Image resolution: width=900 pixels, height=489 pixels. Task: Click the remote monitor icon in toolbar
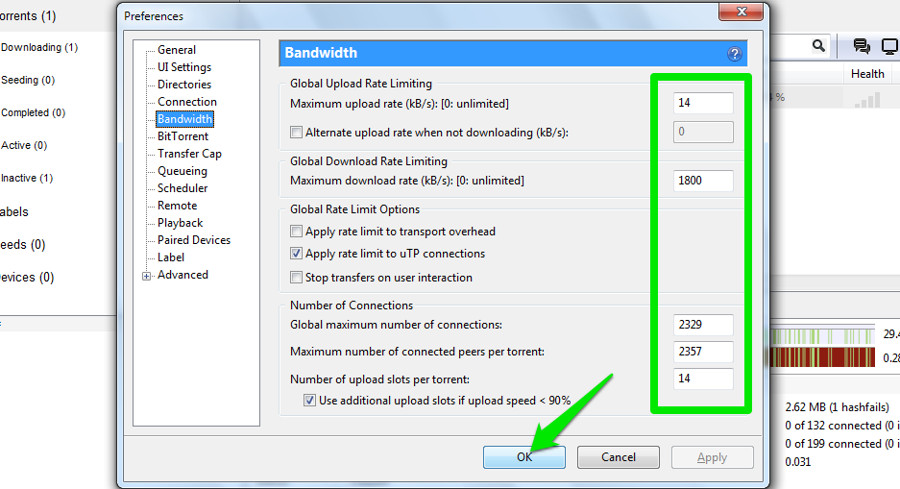(889, 46)
